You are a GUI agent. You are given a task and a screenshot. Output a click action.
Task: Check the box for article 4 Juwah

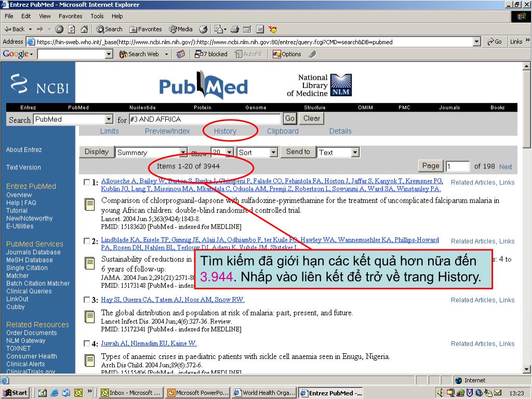(x=87, y=343)
